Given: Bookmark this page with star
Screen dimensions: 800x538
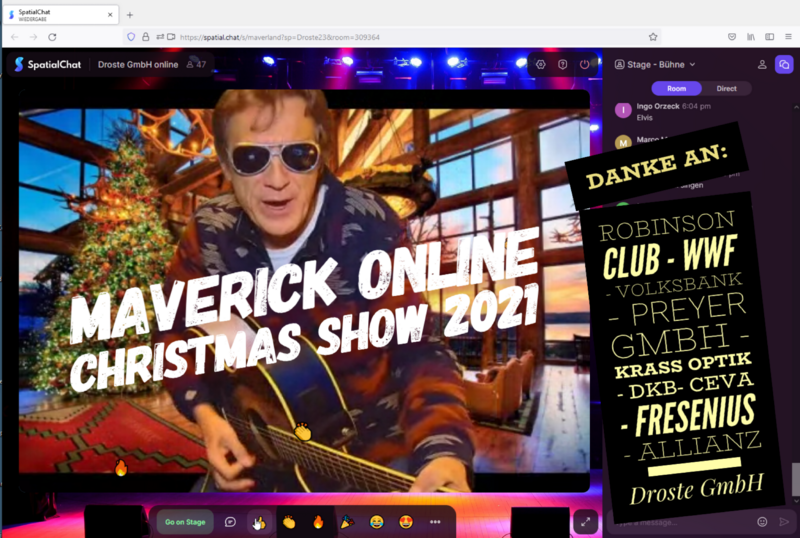Looking at the screenshot, I should 653,37.
